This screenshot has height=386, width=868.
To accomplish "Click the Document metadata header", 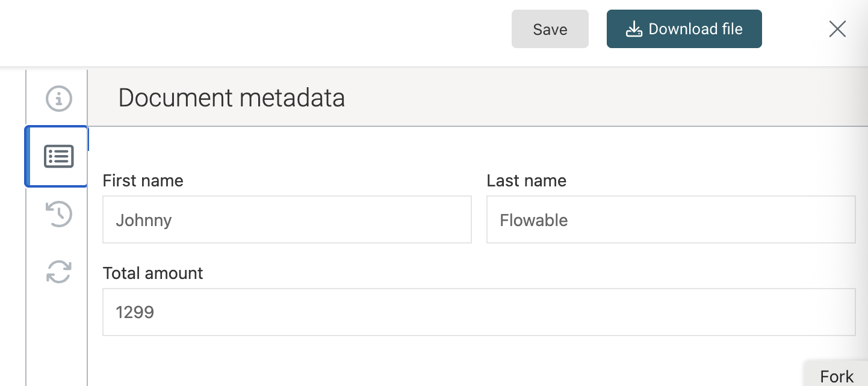I will [232, 97].
